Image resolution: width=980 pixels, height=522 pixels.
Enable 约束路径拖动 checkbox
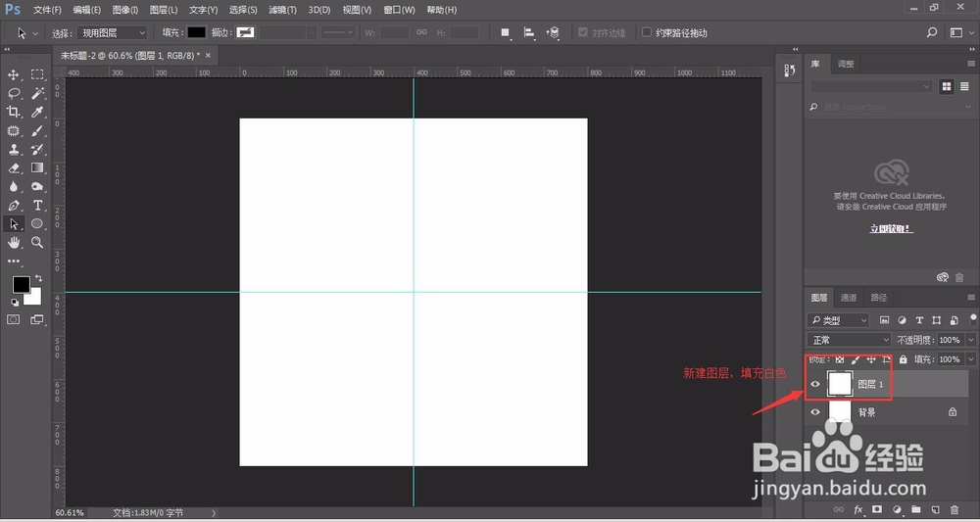(x=647, y=32)
